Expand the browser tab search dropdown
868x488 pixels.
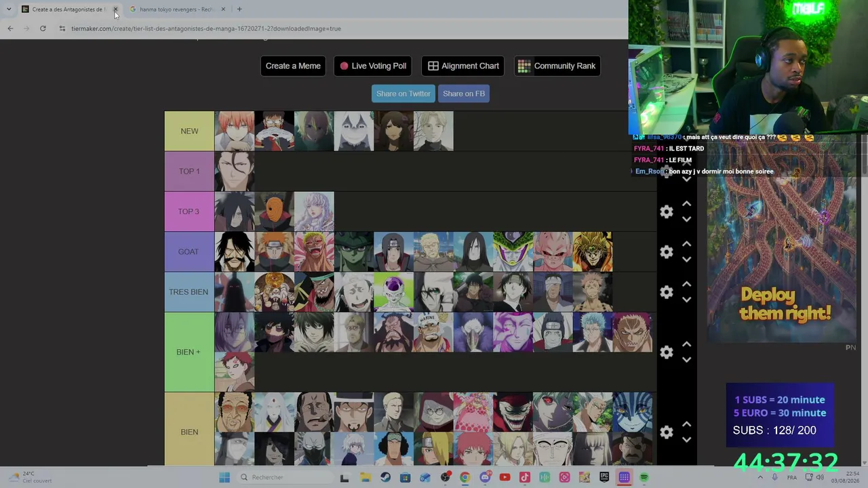tap(8, 9)
